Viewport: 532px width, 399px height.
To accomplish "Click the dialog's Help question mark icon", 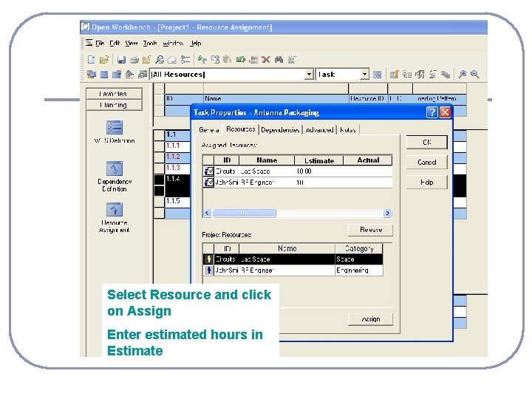I will [x=432, y=112].
